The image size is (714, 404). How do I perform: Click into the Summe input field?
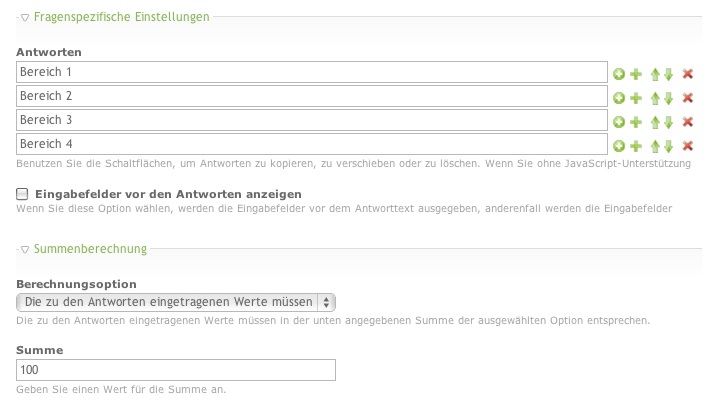(176, 370)
